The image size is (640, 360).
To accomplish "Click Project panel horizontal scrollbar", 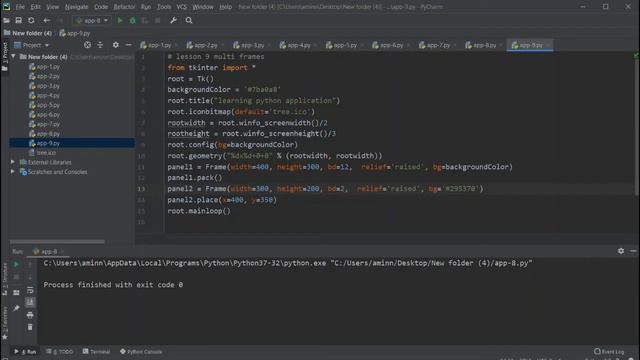I will [x=57, y=242].
